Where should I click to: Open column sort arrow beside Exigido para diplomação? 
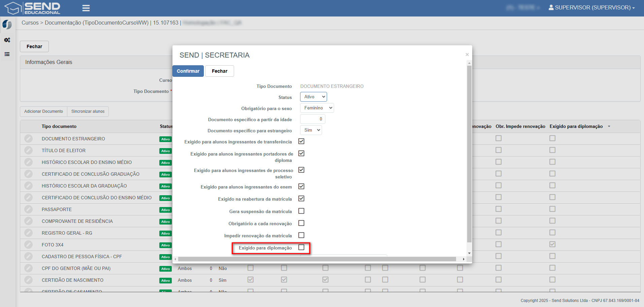click(609, 127)
